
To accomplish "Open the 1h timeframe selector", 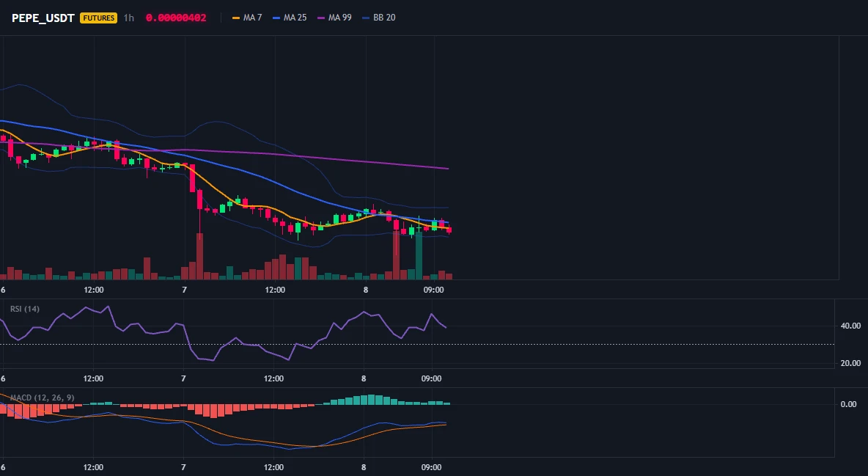I will [x=128, y=18].
